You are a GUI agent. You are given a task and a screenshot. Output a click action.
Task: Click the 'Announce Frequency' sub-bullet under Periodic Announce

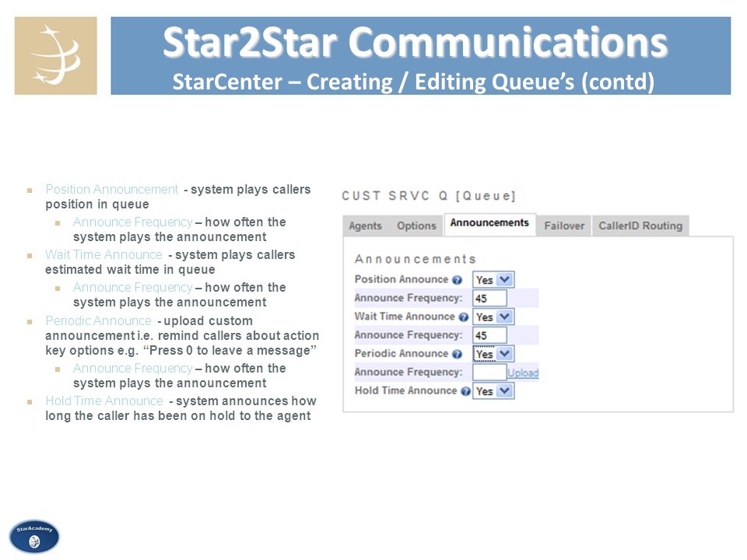click(x=133, y=369)
